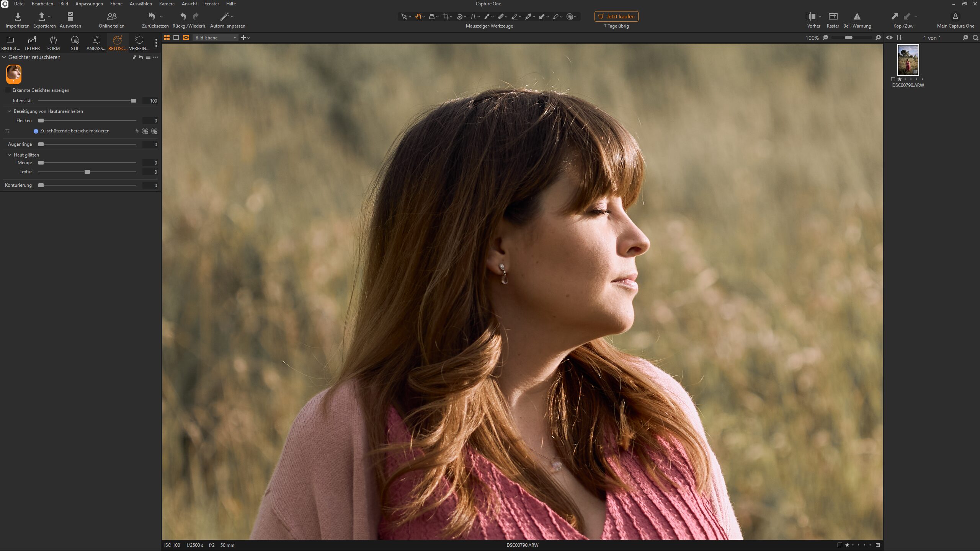
Task: Click Mein Capture One account button
Action: click(x=955, y=16)
